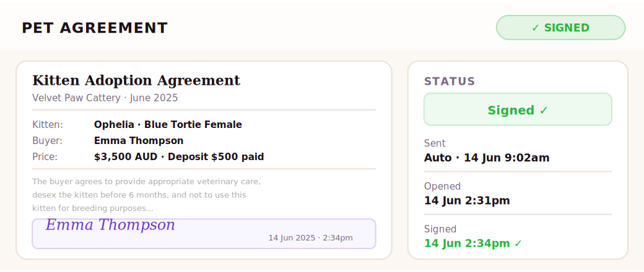
Task: Click the agreement terms paragraph text
Action: (x=146, y=195)
